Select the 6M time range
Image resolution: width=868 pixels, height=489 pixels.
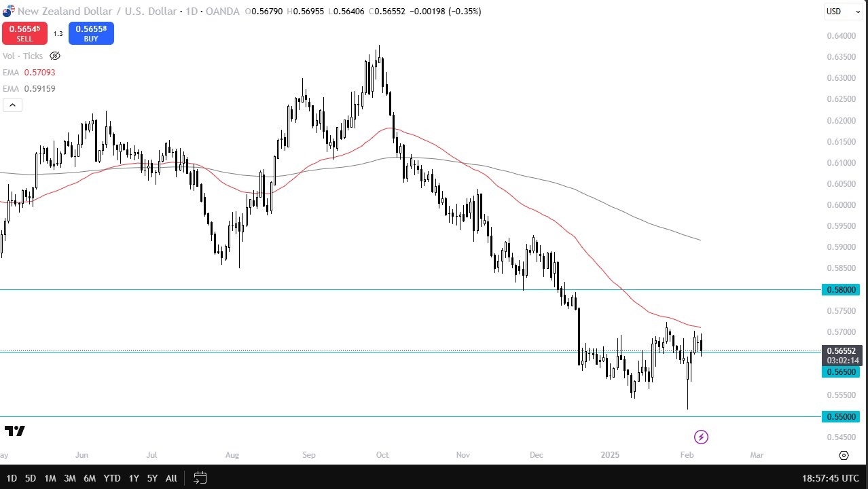(x=90, y=478)
